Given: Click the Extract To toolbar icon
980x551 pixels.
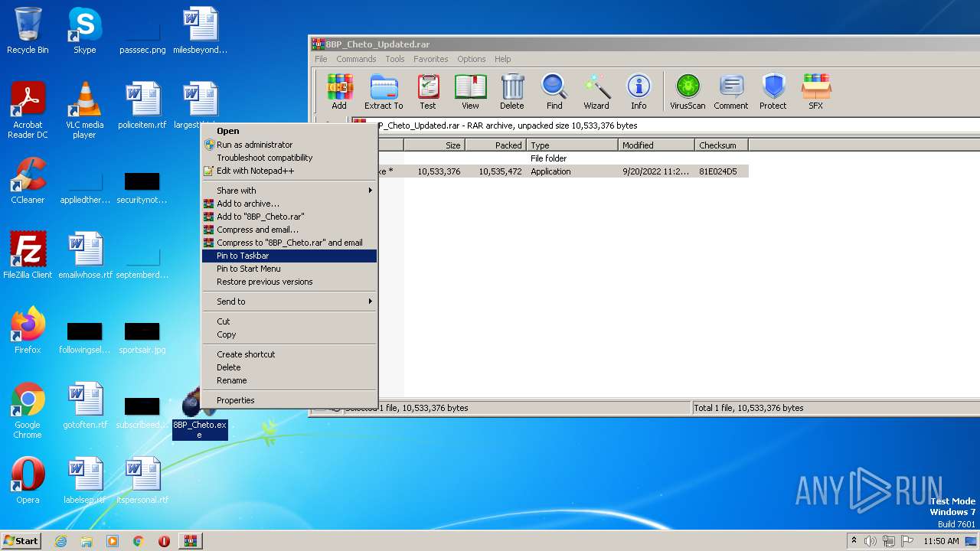Looking at the screenshot, I should coord(384,92).
